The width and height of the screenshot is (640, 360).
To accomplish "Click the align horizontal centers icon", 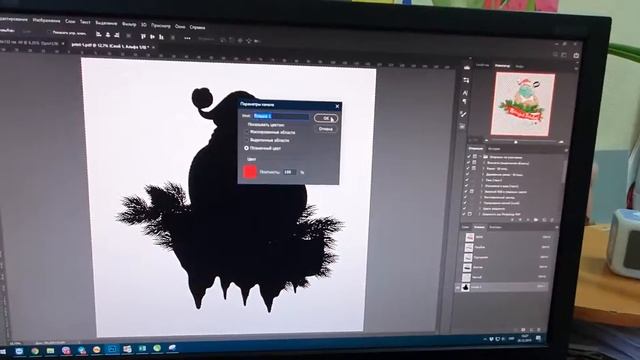I will tap(108, 35).
